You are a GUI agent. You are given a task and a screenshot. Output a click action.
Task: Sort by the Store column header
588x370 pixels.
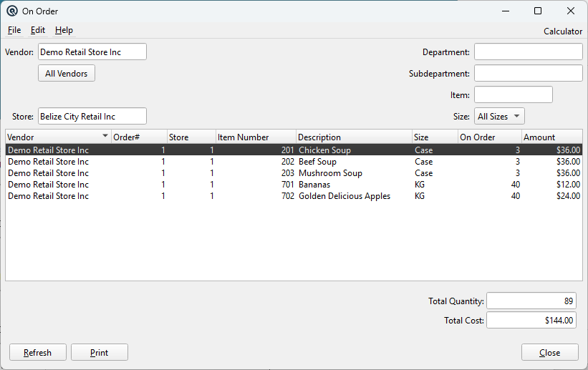[x=191, y=137]
